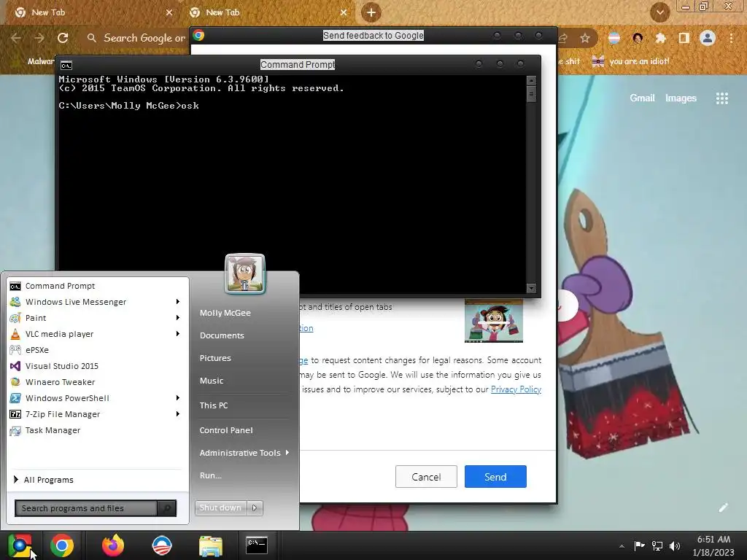Open Chrome extensions puzzle icon
Screen dimensions: 747x560
pos(660,38)
